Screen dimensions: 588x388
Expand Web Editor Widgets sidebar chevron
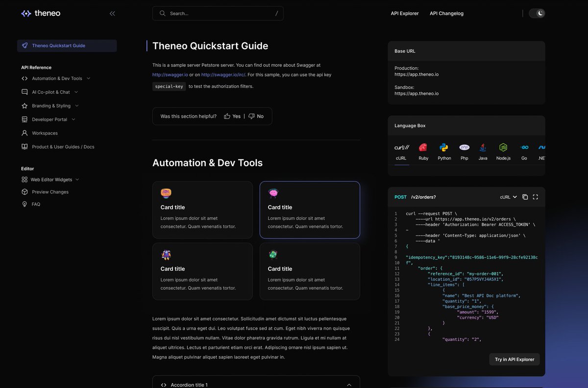(77, 180)
